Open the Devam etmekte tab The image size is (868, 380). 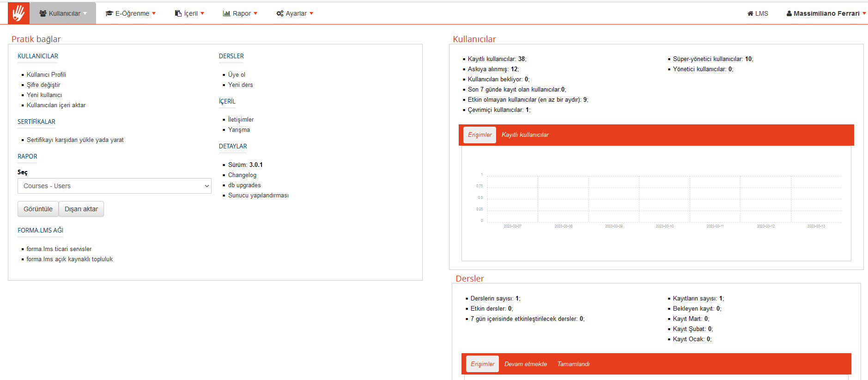pos(525,364)
